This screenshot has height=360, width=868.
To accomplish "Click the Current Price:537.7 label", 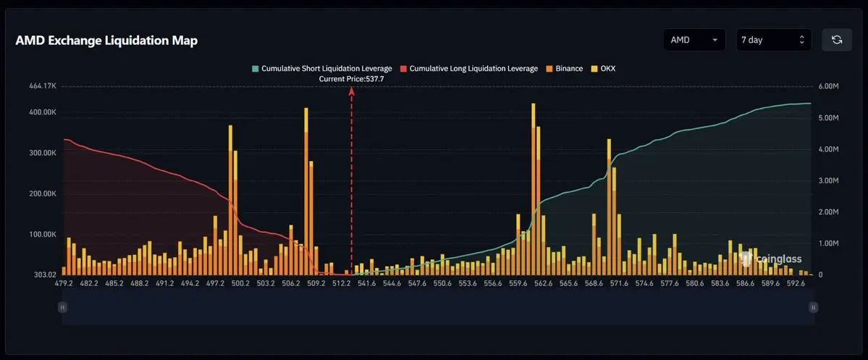I will click(x=352, y=79).
